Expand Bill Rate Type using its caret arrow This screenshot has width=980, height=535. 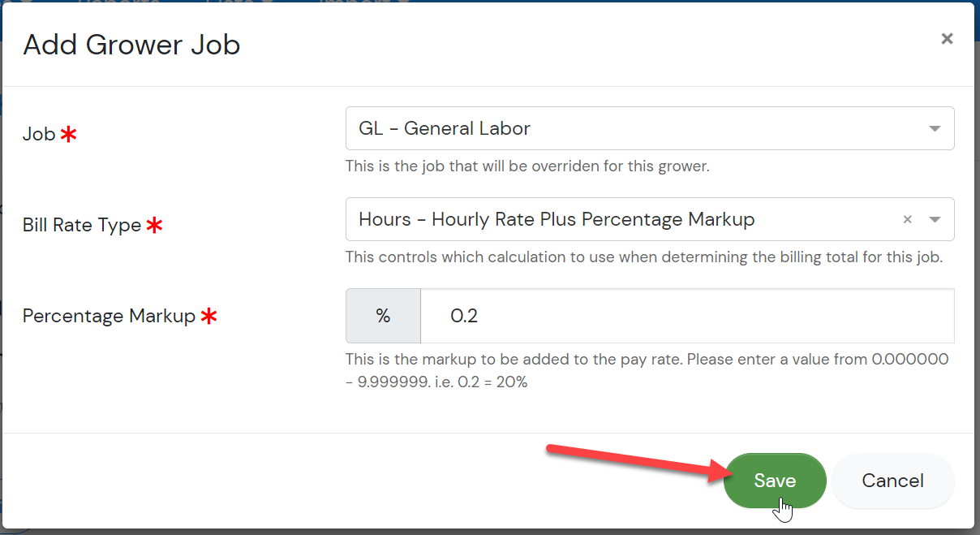pyautogui.click(x=935, y=220)
